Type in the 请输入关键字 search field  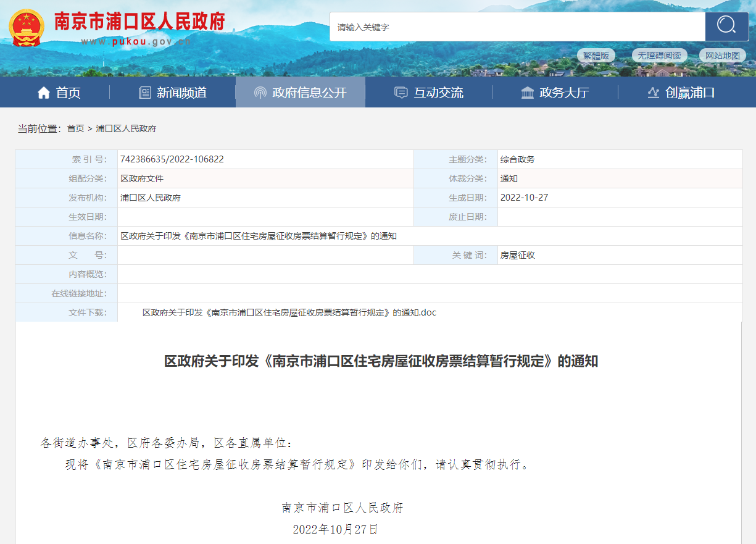[x=517, y=27]
